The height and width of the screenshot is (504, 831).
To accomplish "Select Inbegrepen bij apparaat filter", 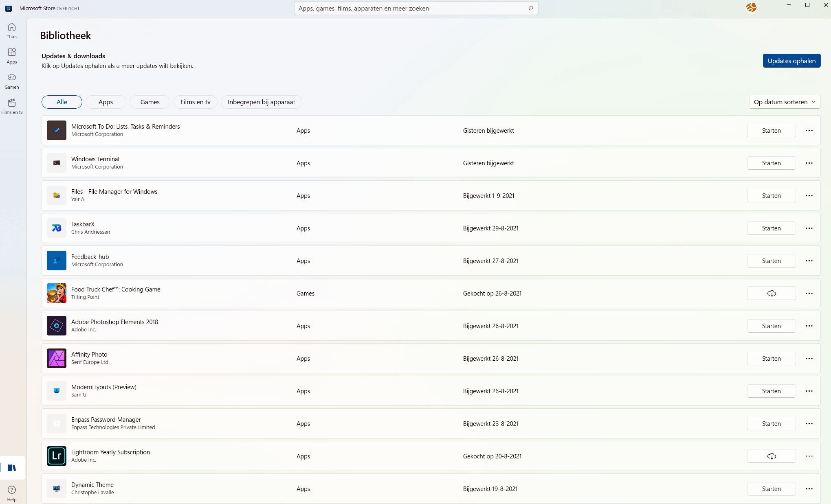I will 261,102.
